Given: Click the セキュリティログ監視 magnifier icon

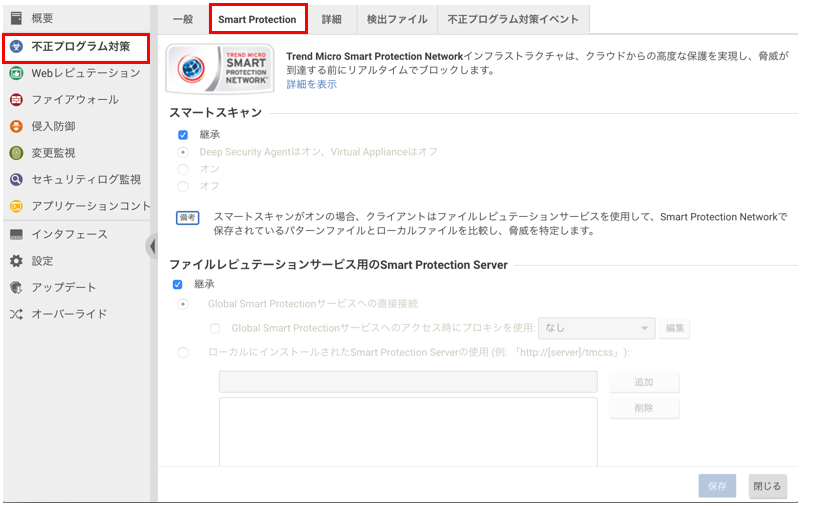Looking at the screenshot, I should pos(16,180).
